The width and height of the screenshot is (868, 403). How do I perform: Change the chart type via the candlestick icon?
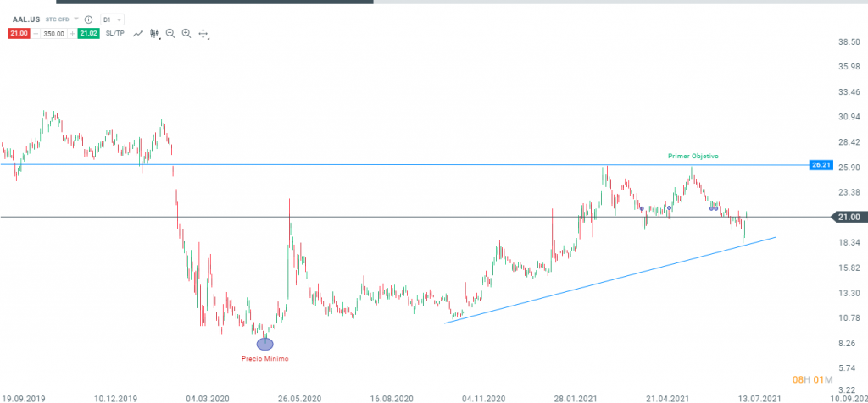click(154, 34)
